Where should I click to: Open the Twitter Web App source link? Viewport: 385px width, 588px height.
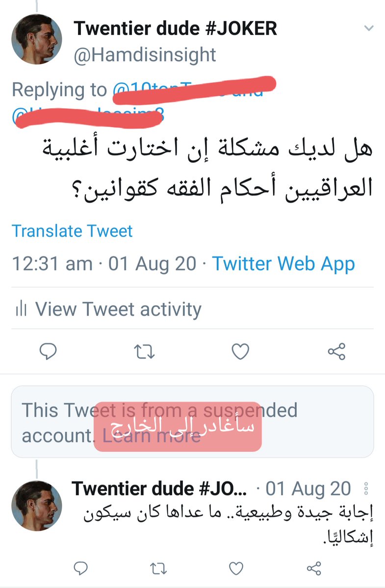[x=283, y=264]
